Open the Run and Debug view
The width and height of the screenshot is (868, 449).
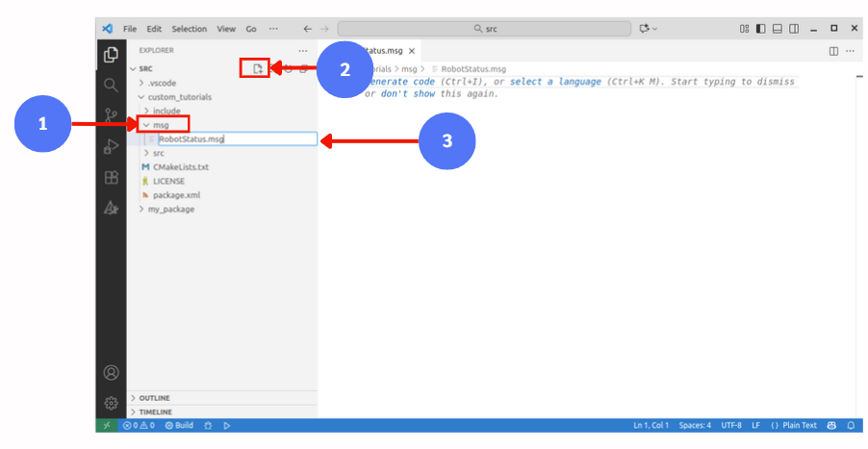111,146
